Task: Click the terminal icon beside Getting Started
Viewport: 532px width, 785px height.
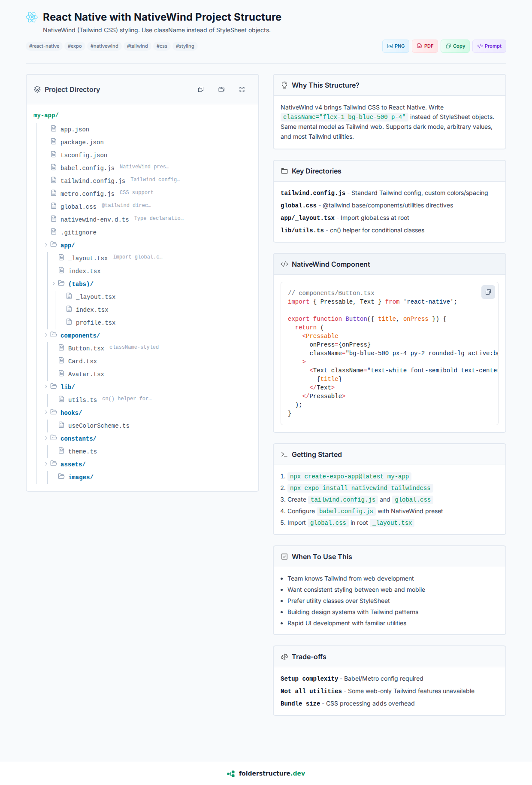Action: coord(284,454)
